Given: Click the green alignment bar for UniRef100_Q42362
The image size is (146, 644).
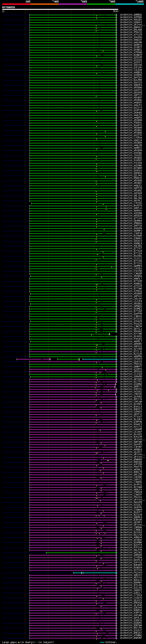Looking at the screenshot, I should (81, 553).
